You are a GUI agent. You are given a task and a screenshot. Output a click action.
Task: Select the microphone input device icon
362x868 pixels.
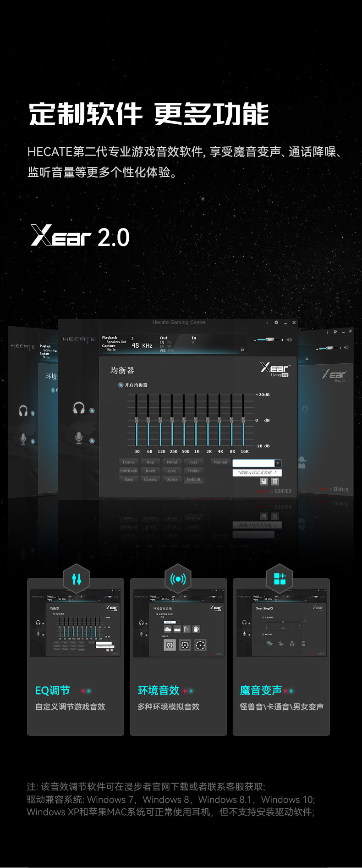(x=79, y=438)
